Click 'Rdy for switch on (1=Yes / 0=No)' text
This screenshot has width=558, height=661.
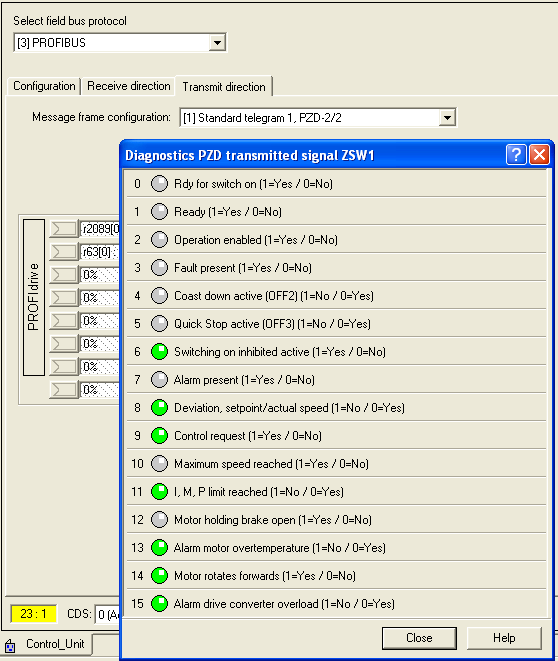pyautogui.click(x=253, y=184)
